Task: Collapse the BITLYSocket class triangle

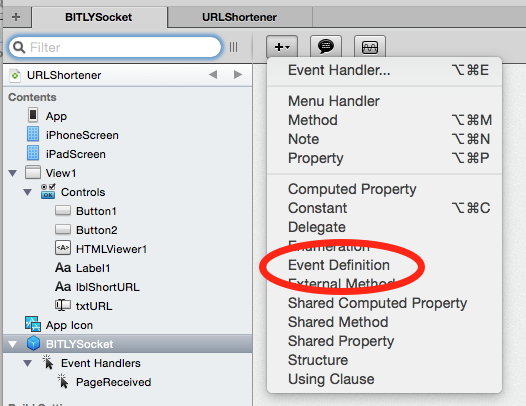Action: coord(13,344)
